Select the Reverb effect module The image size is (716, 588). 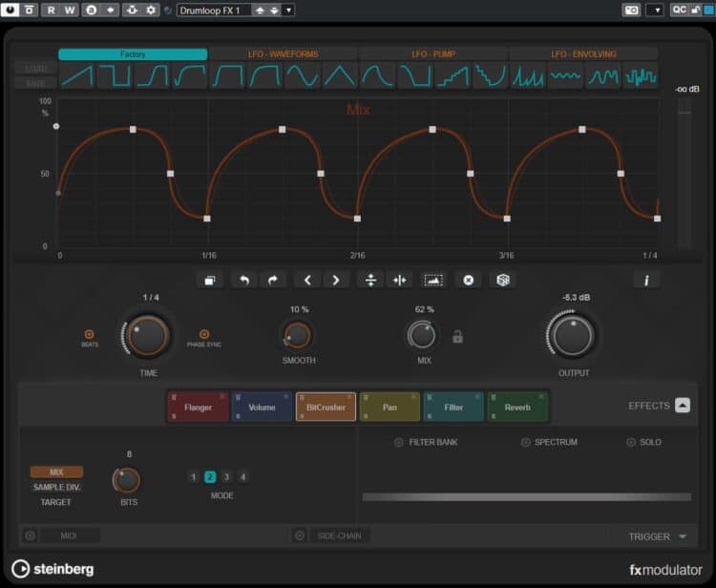[x=517, y=407]
